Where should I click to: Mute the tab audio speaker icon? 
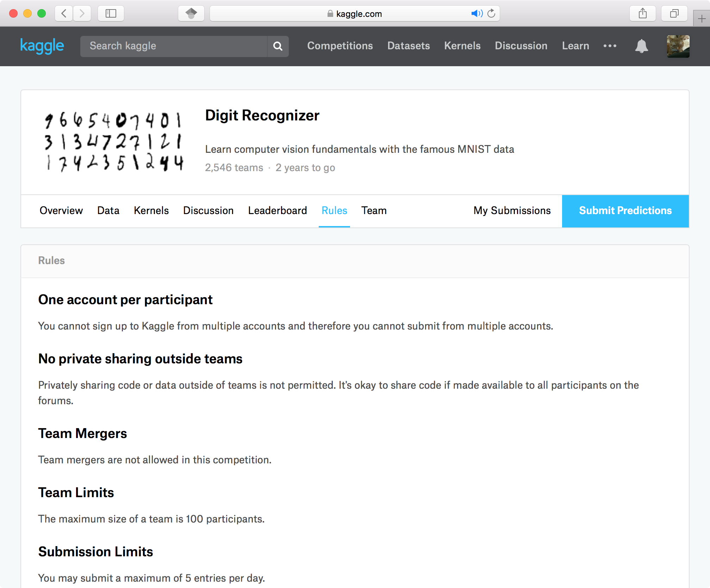pos(476,14)
